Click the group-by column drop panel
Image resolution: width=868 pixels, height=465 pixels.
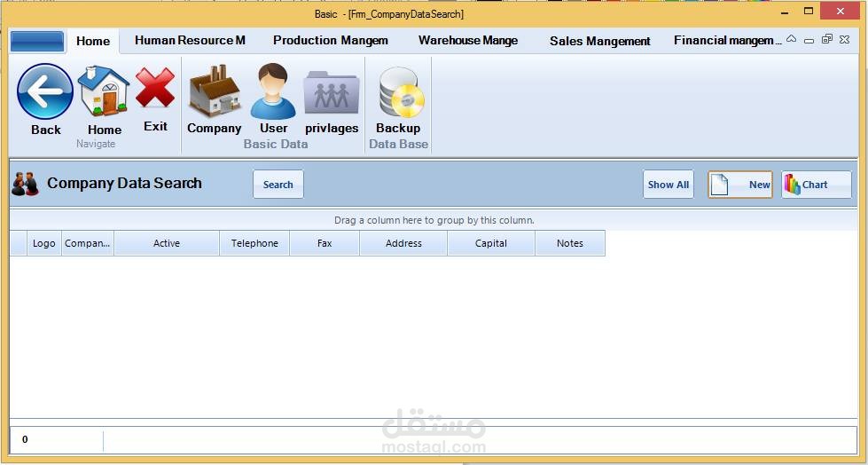pyautogui.click(x=434, y=220)
